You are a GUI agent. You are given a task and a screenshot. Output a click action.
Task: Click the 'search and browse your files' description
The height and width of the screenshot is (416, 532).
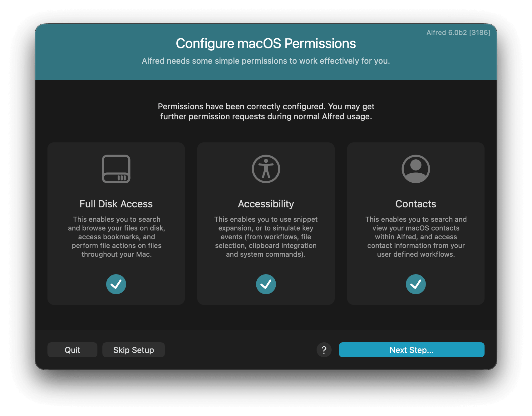pos(116,237)
